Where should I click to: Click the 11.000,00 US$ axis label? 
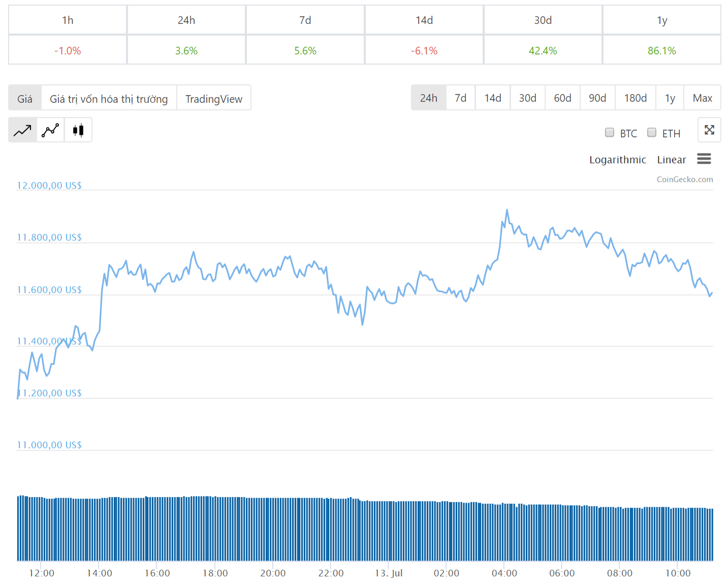coord(49,445)
